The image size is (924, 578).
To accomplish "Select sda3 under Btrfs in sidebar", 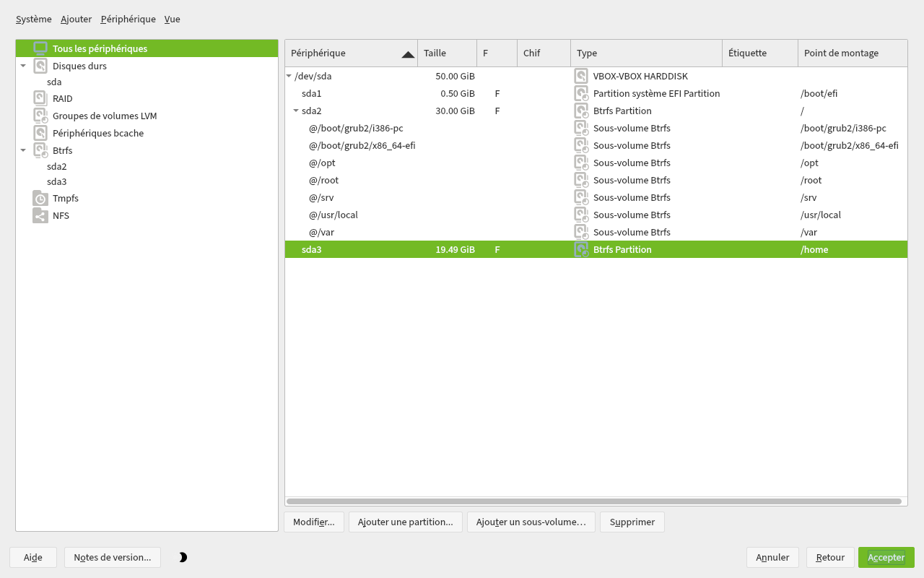I will (57, 181).
